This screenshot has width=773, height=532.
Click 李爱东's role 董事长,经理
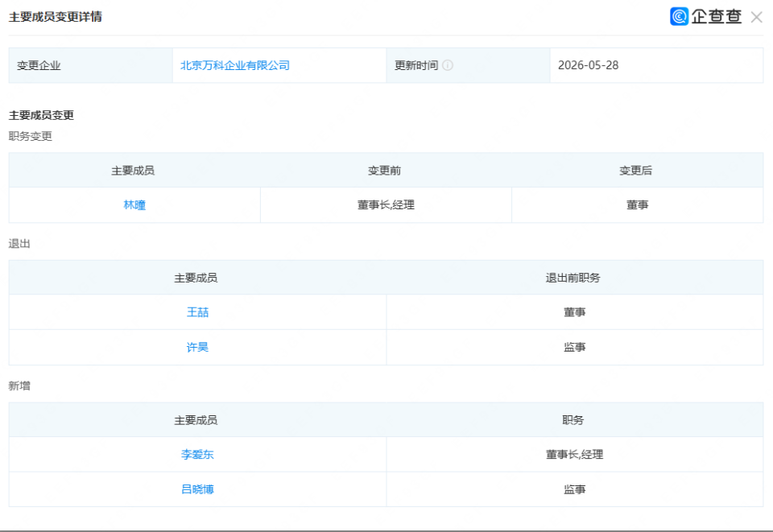click(x=575, y=455)
